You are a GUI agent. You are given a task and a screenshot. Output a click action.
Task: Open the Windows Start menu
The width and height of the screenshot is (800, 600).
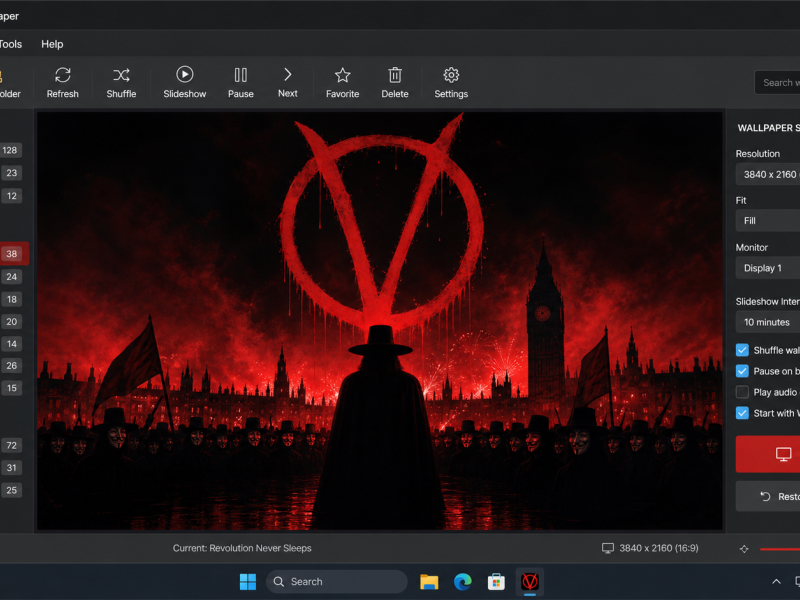coord(248,582)
